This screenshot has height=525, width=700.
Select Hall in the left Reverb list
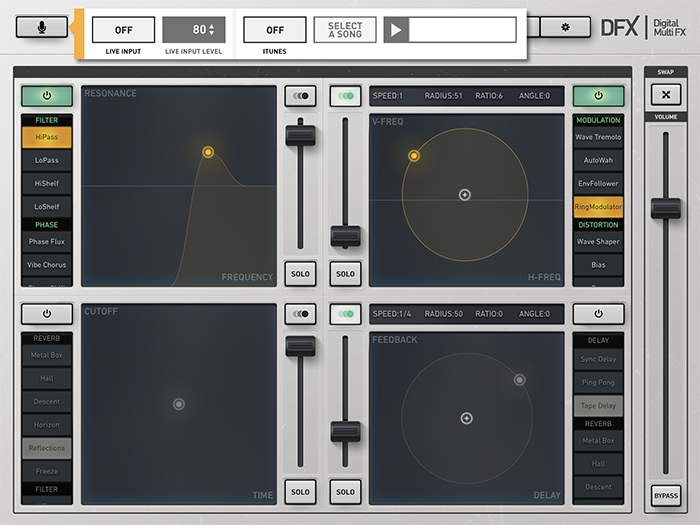(x=47, y=379)
